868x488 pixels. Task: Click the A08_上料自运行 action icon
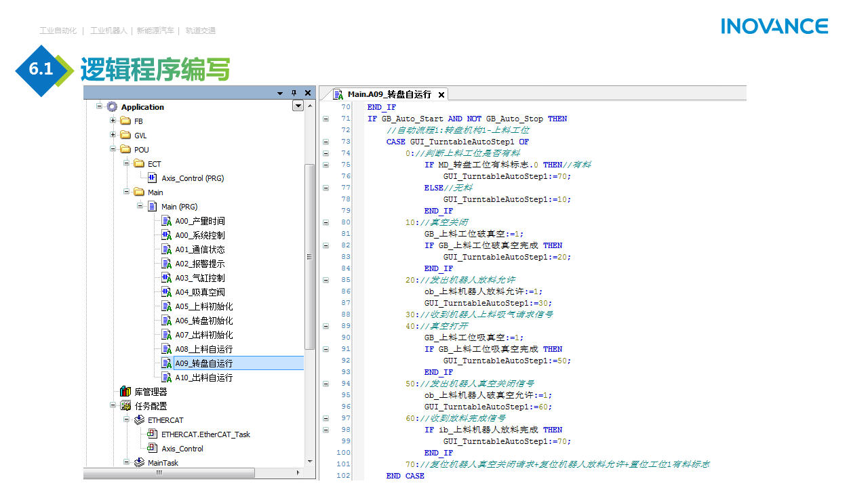(166, 348)
